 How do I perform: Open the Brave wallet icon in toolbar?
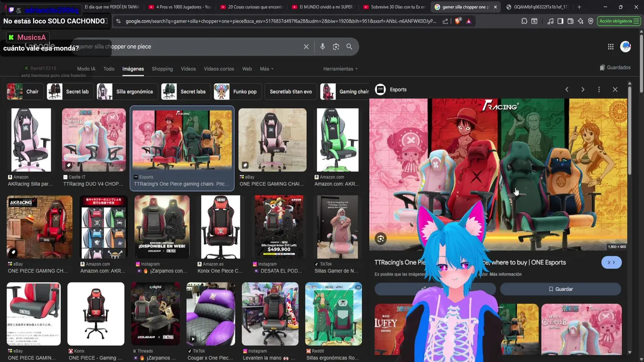coord(570,21)
